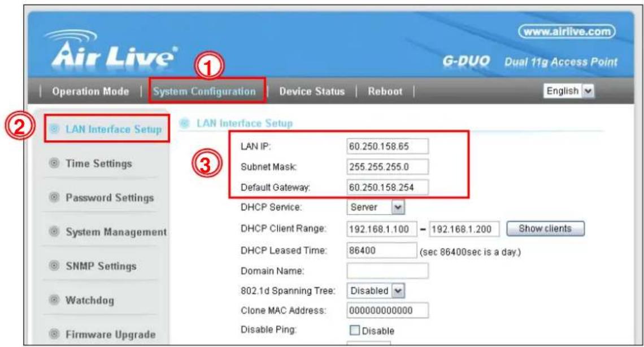Open the System Configuration menu
The width and height of the screenshot is (644, 347).
click(204, 91)
